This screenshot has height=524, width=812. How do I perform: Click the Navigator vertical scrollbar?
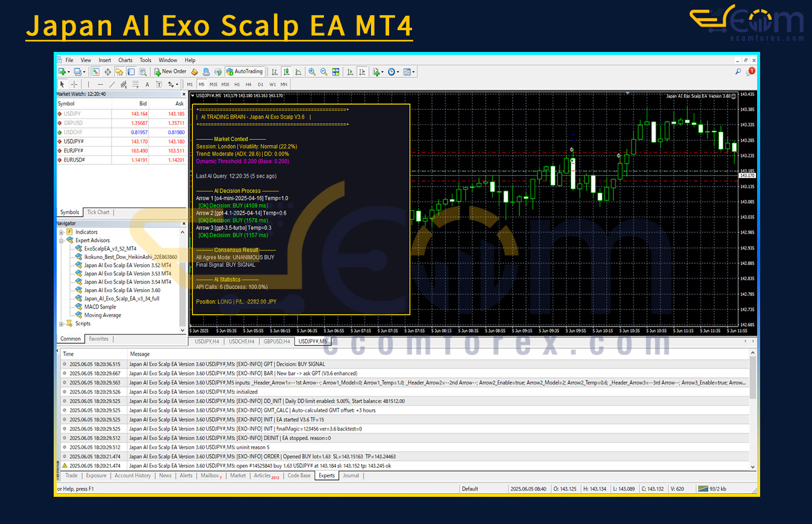point(183,281)
